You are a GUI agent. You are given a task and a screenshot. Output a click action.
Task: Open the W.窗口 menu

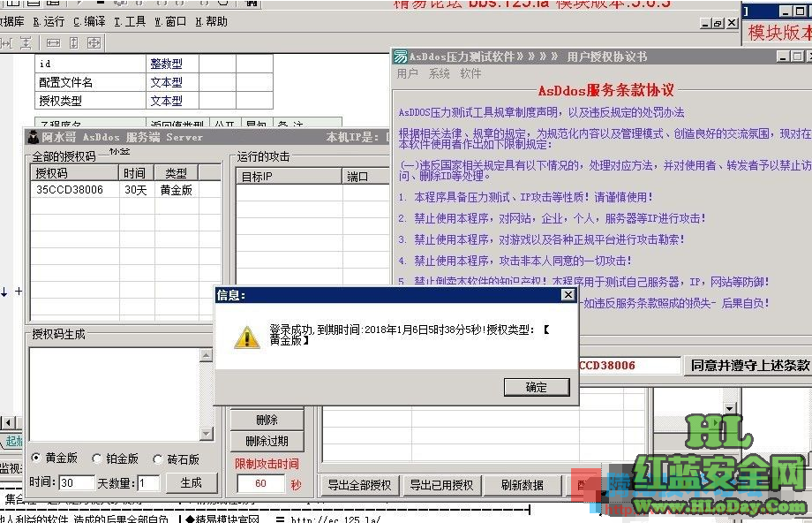coord(170,21)
